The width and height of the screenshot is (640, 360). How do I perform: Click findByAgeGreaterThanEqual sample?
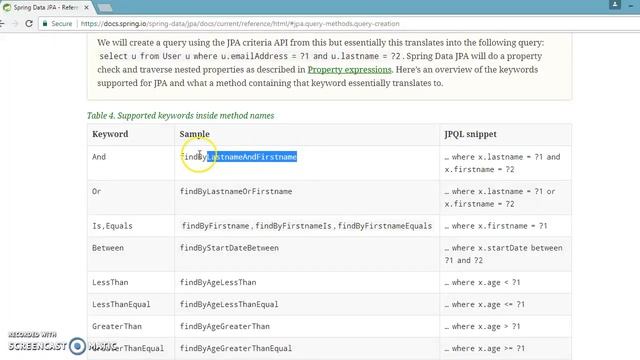coord(236,348)
